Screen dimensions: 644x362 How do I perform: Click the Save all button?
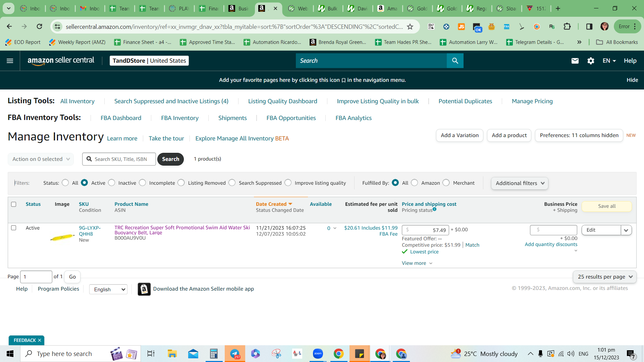coord(607,206)
